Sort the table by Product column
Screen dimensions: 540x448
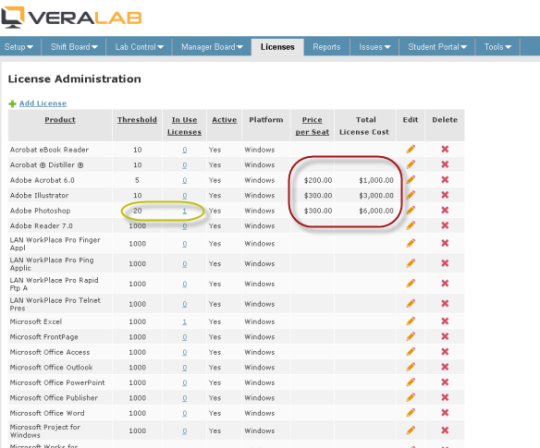tap(60, 120)
